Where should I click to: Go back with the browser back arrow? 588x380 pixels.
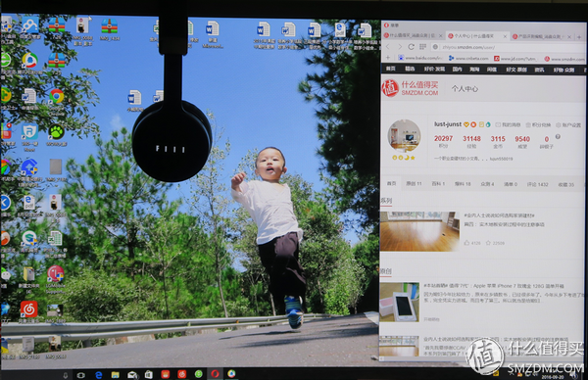[388, 47]
